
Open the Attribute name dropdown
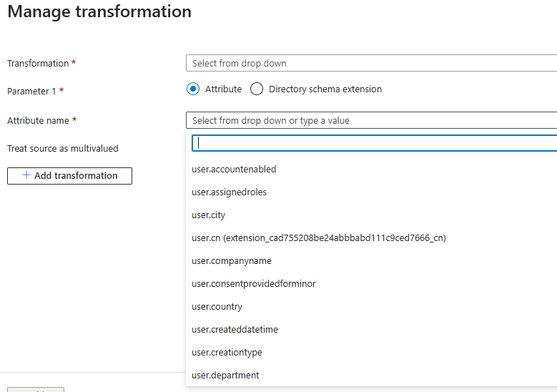point(370,121)
